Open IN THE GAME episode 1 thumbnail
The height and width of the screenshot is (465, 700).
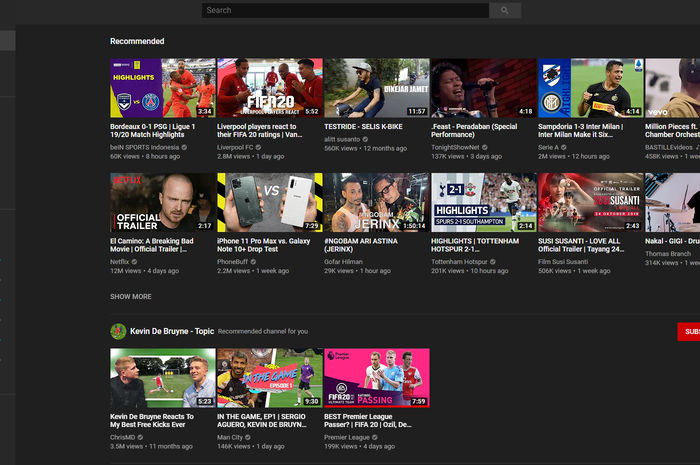[x=270, y=378]
